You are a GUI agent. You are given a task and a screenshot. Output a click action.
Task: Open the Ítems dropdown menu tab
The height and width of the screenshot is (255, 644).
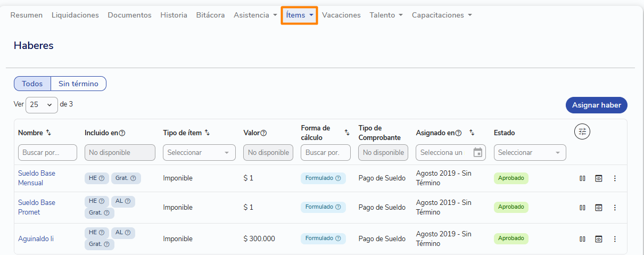click(300, 15)
